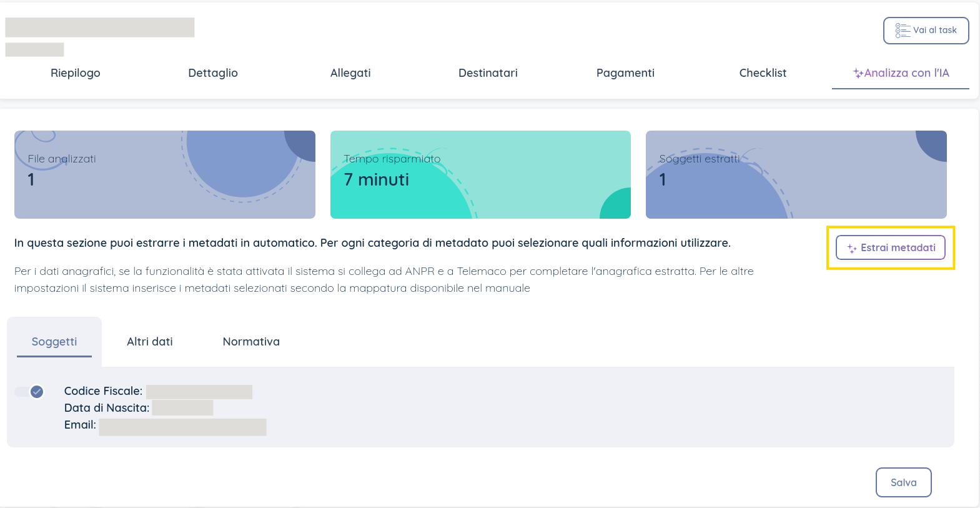980x508 pixels.
Task: Click the Soggetti estratti card
Action: tap(796, 174)
